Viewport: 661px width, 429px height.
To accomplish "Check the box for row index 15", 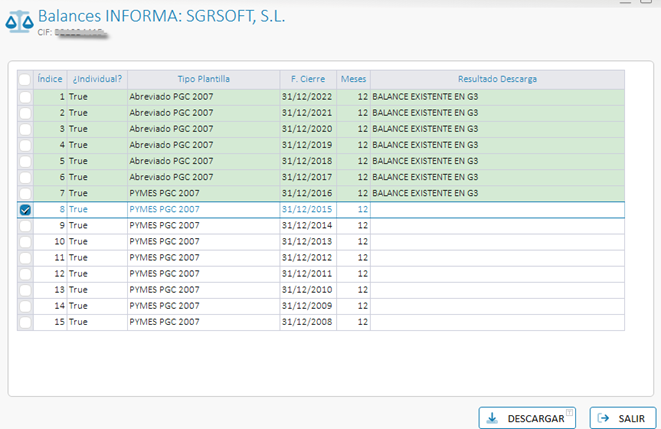I will [25, 322].
